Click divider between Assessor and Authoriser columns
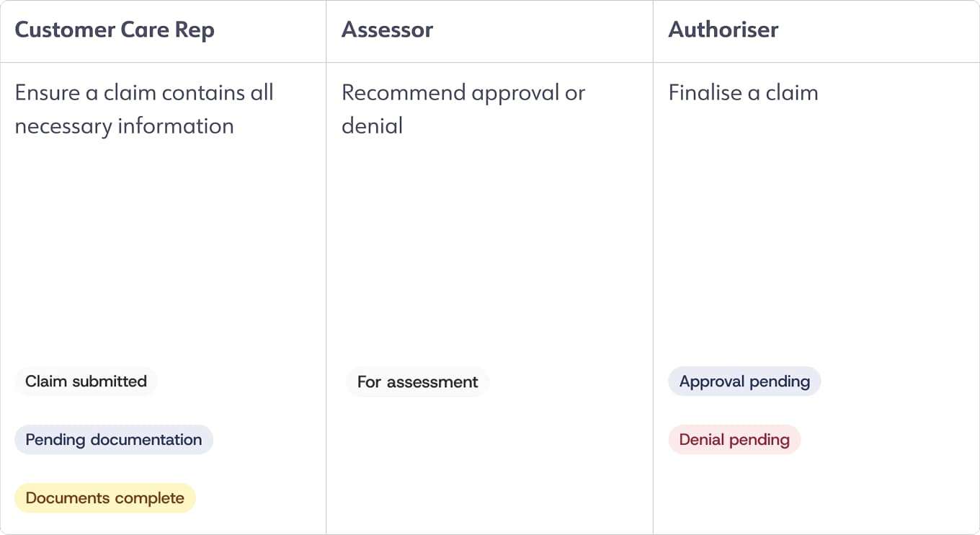 pos(653,288)
